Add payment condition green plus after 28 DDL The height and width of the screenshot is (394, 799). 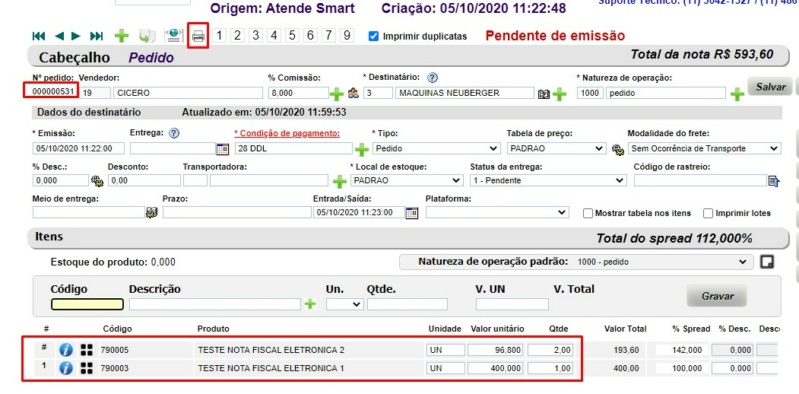pos(361,149)
